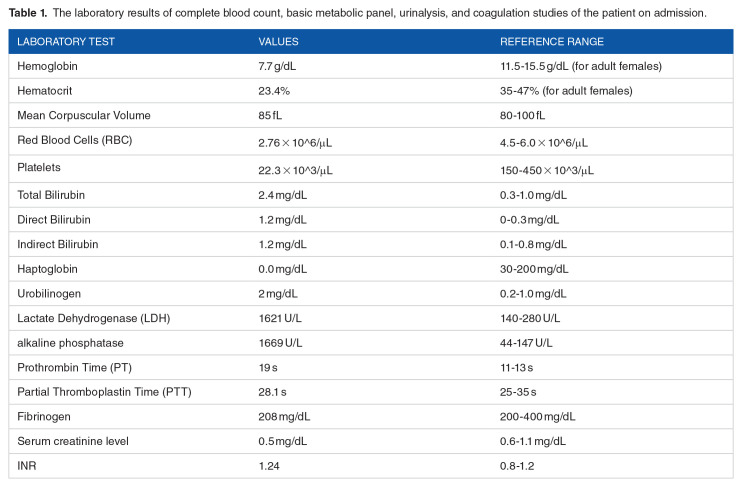Select the Hemoglobin row label
This screenshot has height=487, width=742.
[46, 66]
